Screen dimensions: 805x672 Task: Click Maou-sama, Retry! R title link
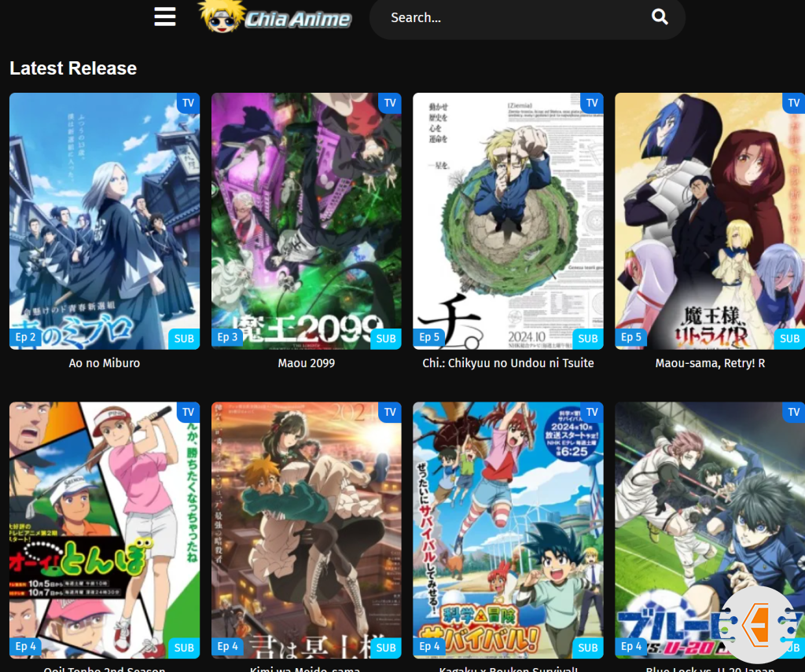pos(709,363)
